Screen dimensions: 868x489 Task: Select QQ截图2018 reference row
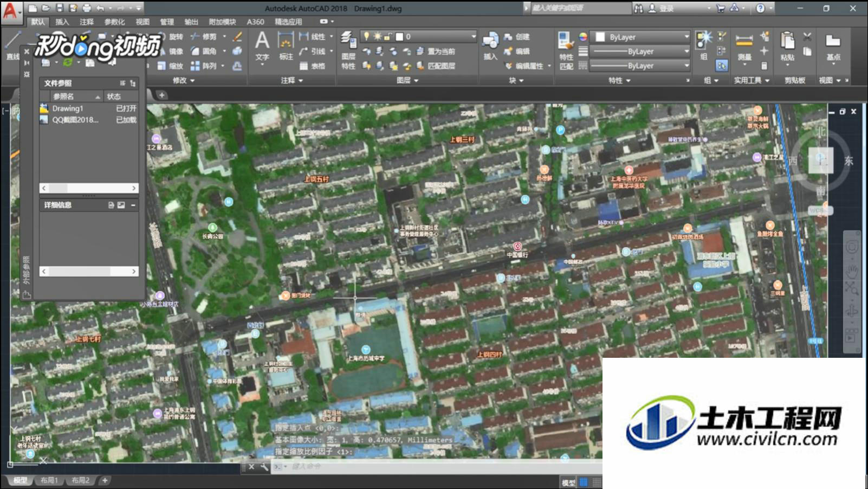click(x=89, y=120)
